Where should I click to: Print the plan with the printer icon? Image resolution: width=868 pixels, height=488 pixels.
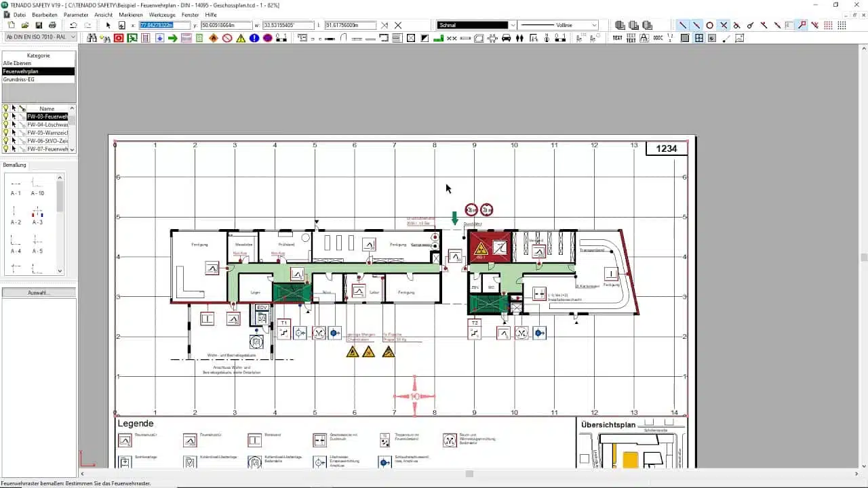point(52,25)
